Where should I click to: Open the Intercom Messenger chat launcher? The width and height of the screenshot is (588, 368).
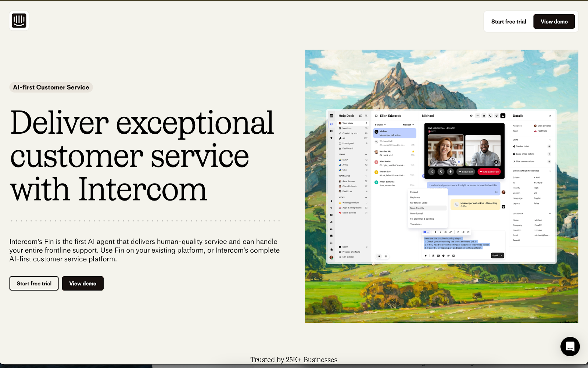(x=570, y=346)
